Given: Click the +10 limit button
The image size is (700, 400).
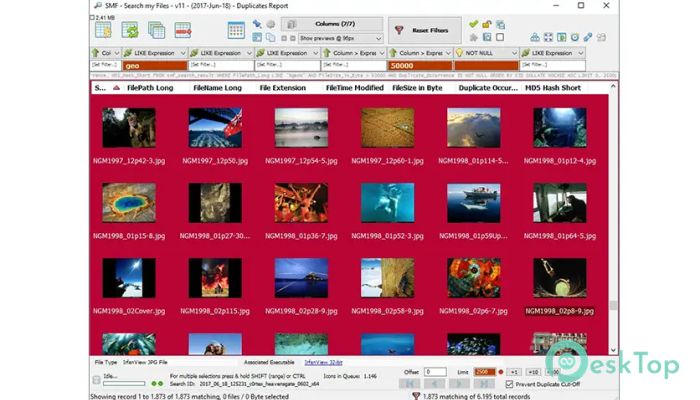Looking at the screenshot, I should point(533,372).
